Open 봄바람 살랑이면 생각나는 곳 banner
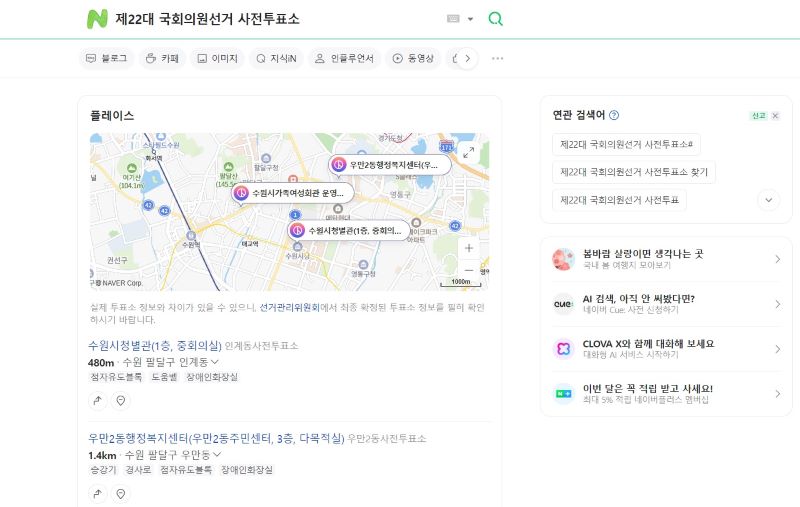800x507 pixels. pyautogui.click(x=666, y=259)
